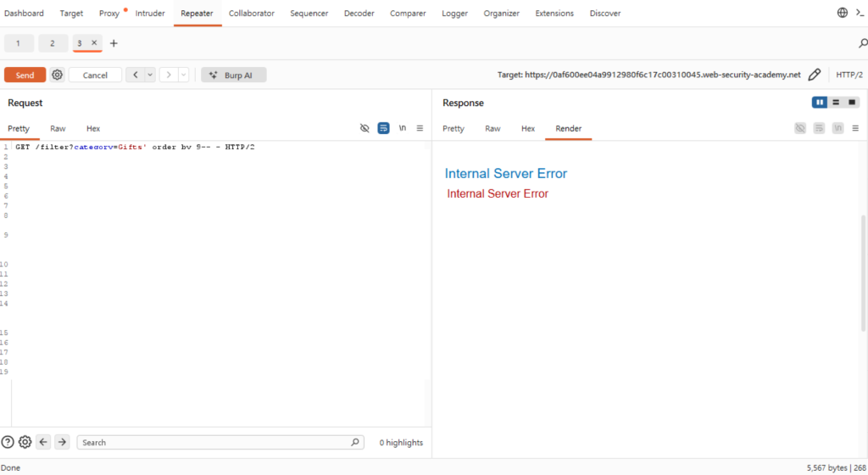868x475 pixels.
Task: Close Repeater tab 3
Action: (x=94, y=42)
